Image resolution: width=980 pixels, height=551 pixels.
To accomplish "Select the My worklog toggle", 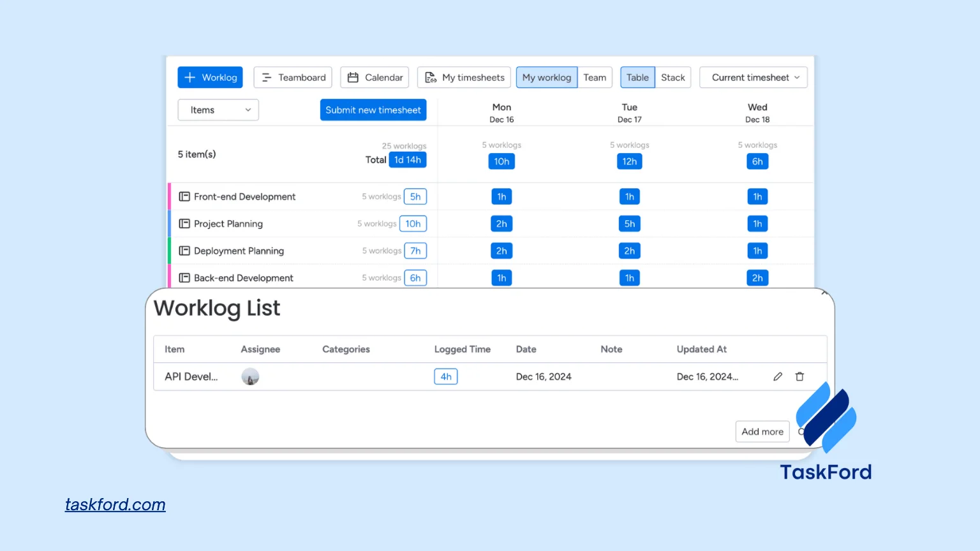I will (x=546, y=77).
